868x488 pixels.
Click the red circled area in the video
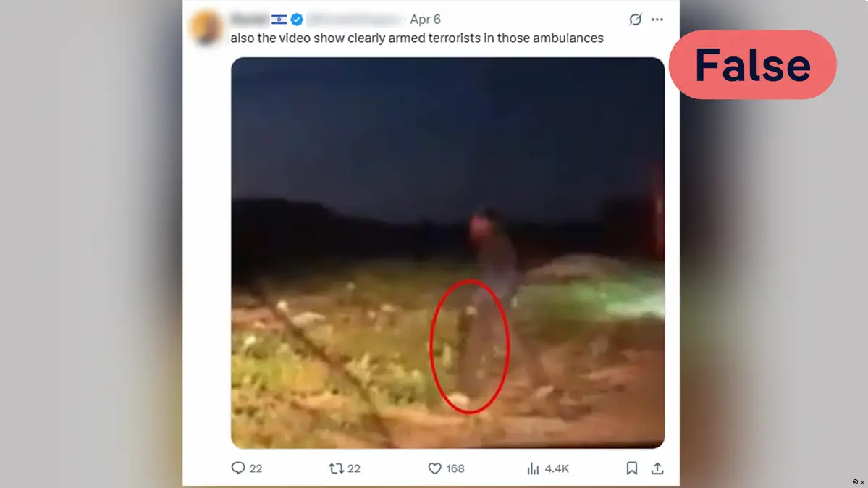469,347
